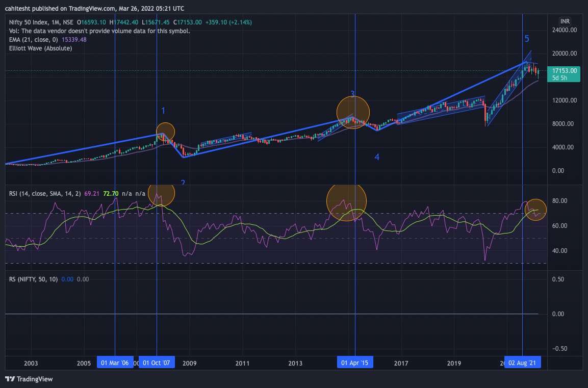Click the published-on header line at top

pos(94,8)
